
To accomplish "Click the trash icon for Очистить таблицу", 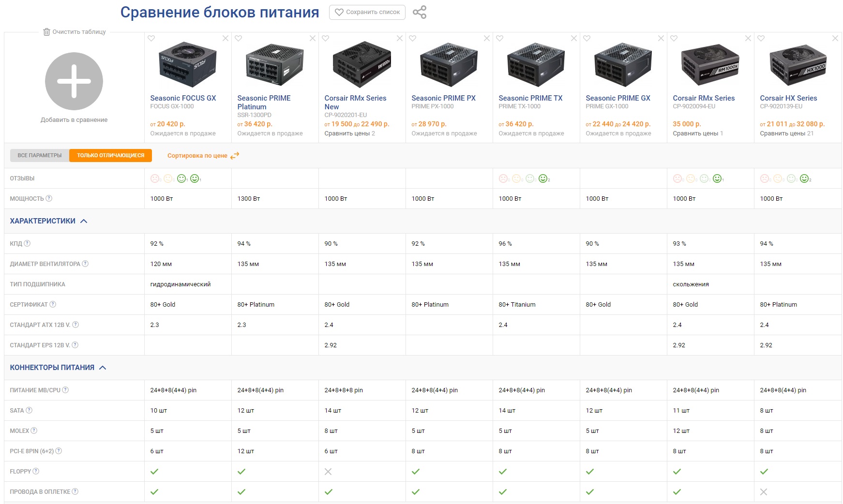I will pos(46,32).
